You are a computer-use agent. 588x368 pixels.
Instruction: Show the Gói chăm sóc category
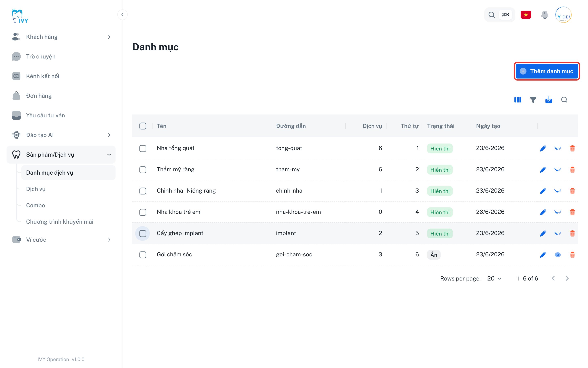(558, 255)
